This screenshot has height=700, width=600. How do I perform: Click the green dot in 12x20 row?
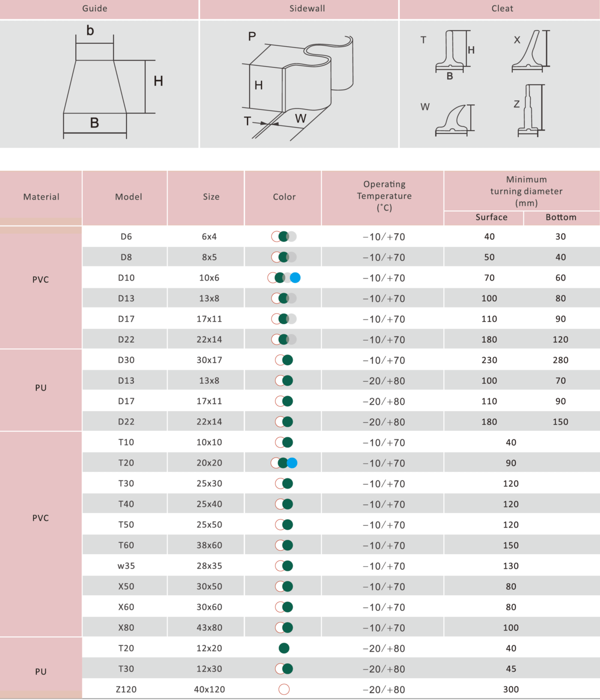284,648
